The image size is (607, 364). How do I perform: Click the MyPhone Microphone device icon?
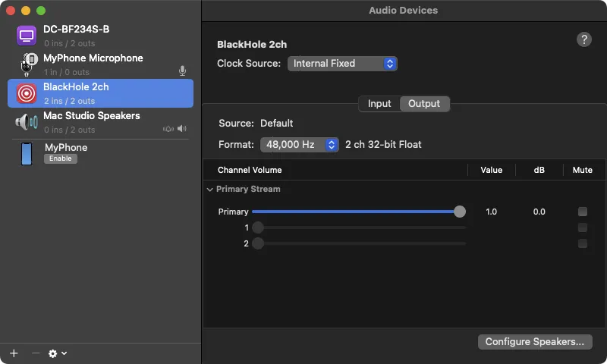[x=28, y=64]
